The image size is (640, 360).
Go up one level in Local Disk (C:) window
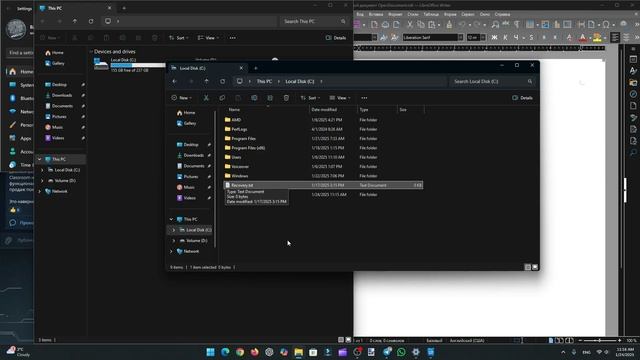[207, 81]
